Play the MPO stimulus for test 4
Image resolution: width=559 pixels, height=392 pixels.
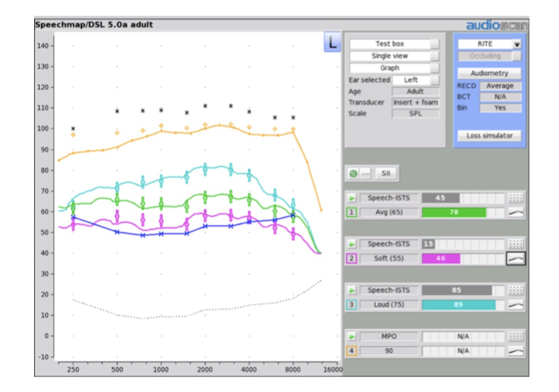351,337
